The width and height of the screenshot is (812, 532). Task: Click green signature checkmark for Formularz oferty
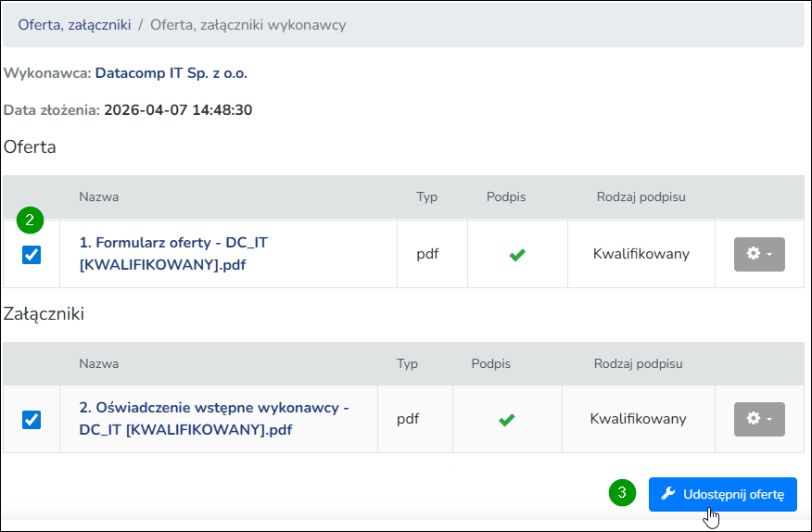pos(517,254)
